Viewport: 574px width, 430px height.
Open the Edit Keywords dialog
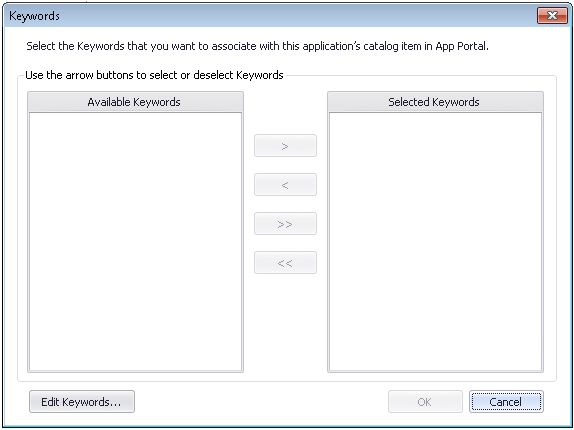[82, 401]
